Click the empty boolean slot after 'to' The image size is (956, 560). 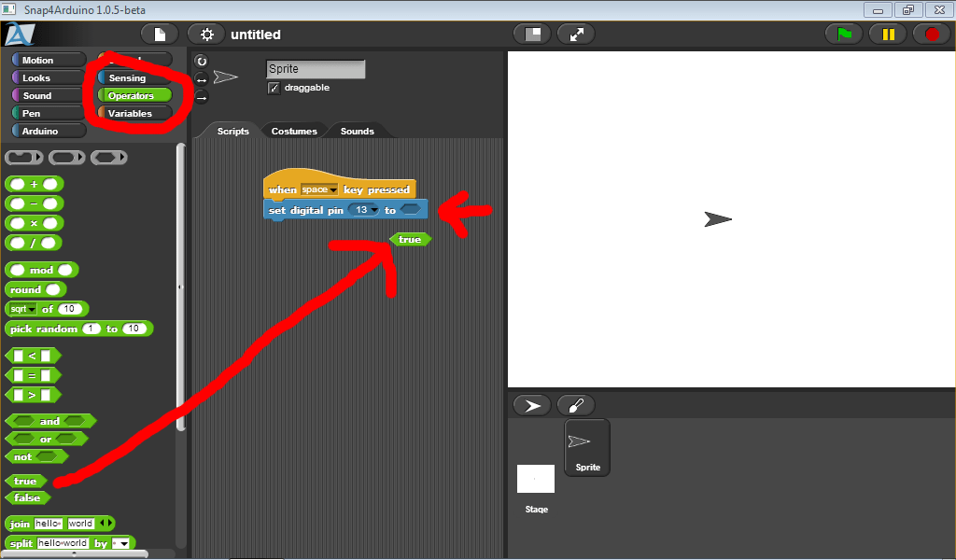pos(411,210)
